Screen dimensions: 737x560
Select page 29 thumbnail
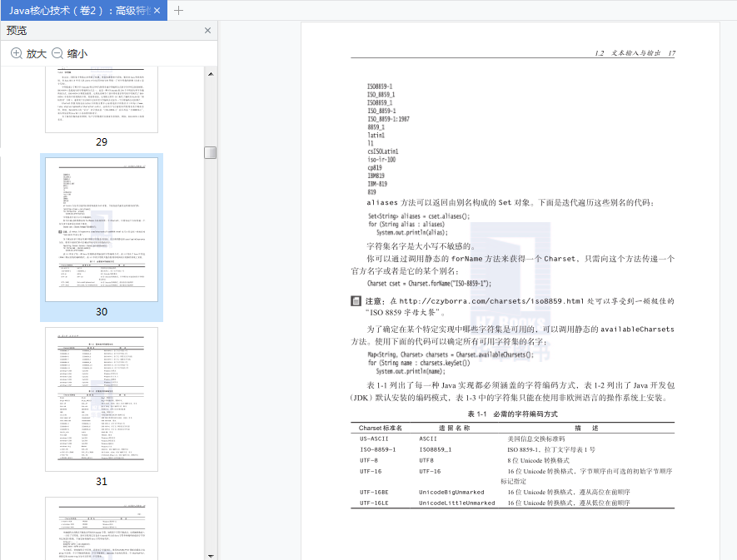pos(102,99)
